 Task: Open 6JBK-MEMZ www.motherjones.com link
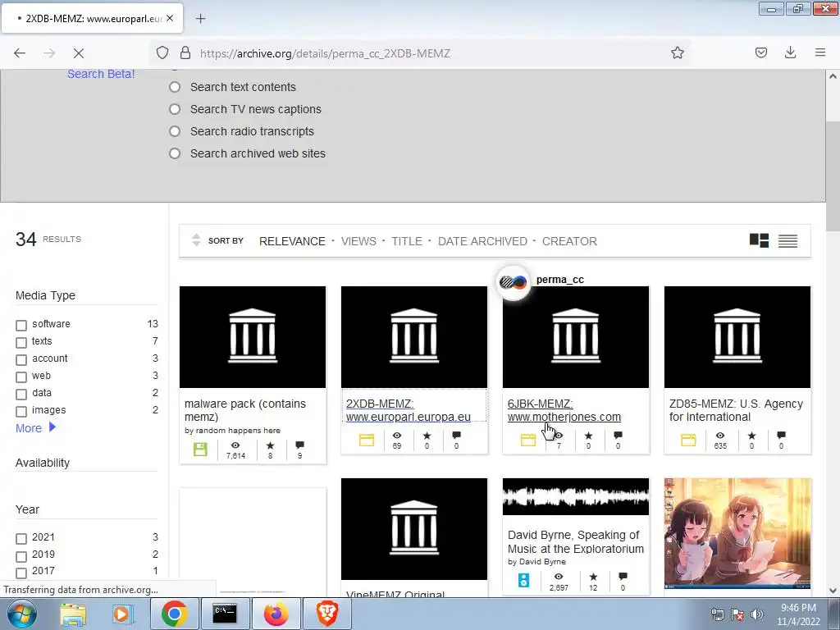[564, 410]
